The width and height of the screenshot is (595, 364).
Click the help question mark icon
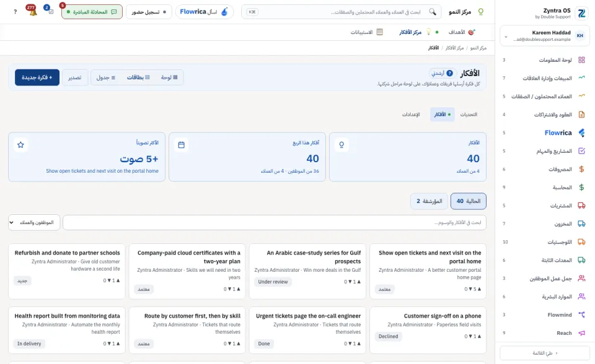[x=15, y=12]
